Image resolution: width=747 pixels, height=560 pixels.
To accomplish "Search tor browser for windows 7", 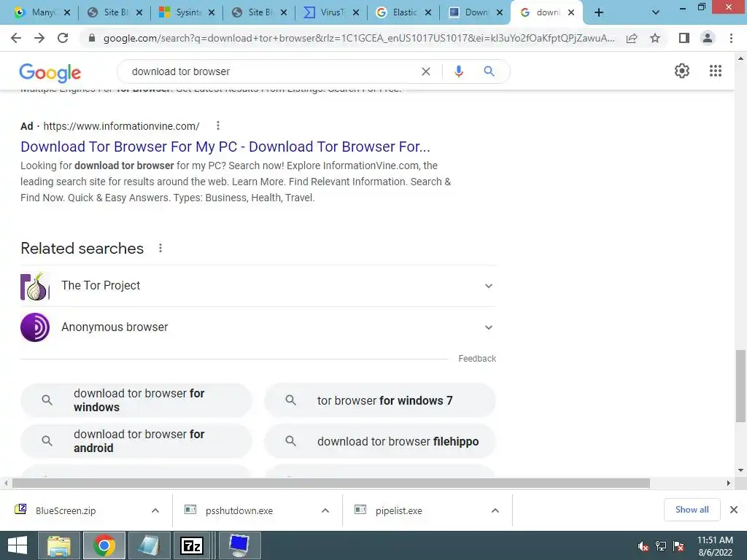I will [x=379, y=400].
